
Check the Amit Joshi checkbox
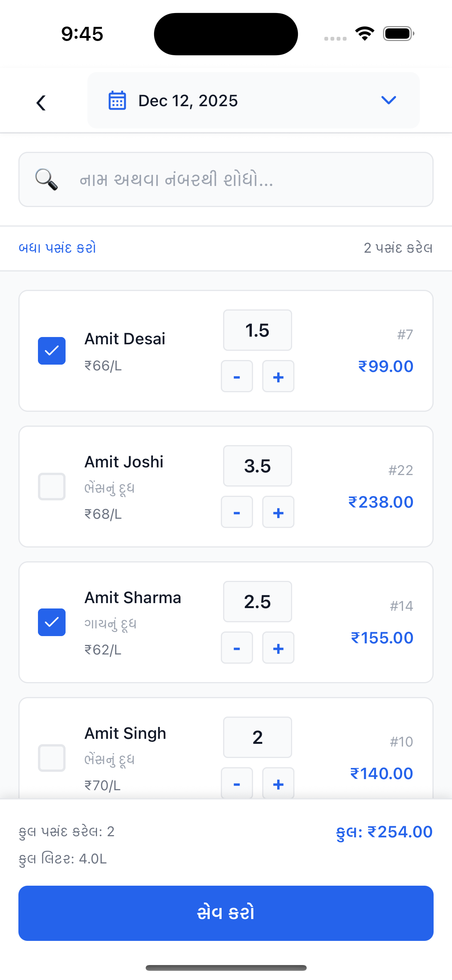[x=52, y=487]
